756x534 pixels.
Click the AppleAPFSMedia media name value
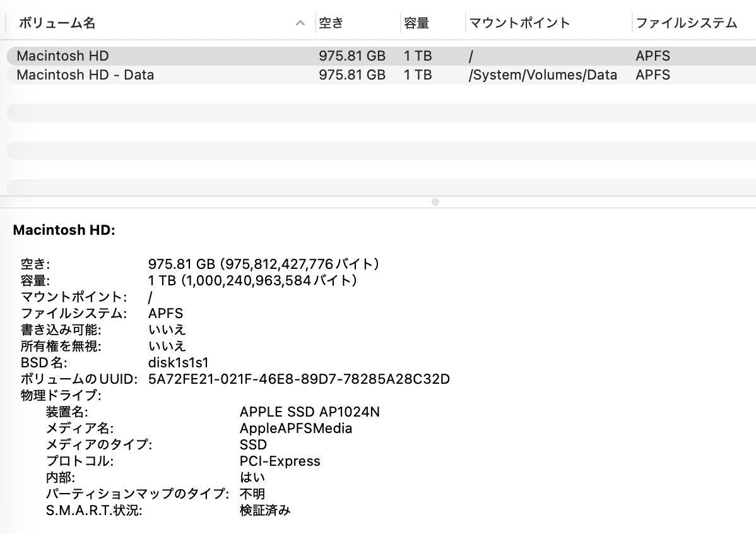[295, 429]
